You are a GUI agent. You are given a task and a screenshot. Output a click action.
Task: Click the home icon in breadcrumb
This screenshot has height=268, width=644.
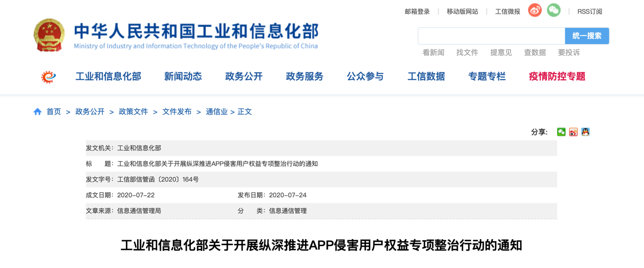coord(38,111)
